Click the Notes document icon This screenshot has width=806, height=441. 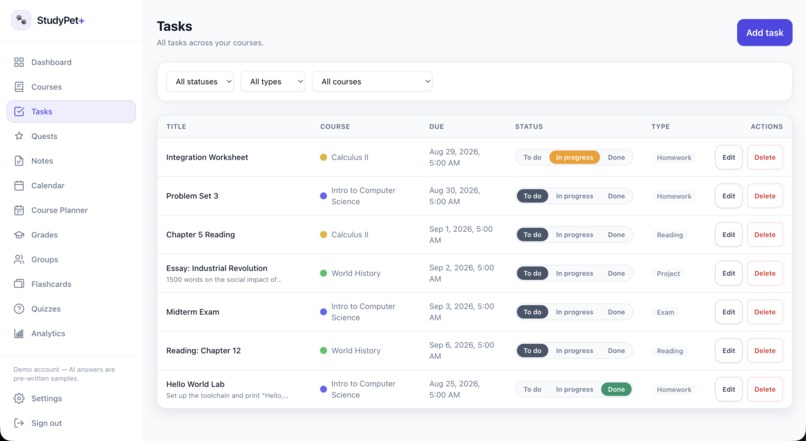pyautogui.click(x=19, y=161)
